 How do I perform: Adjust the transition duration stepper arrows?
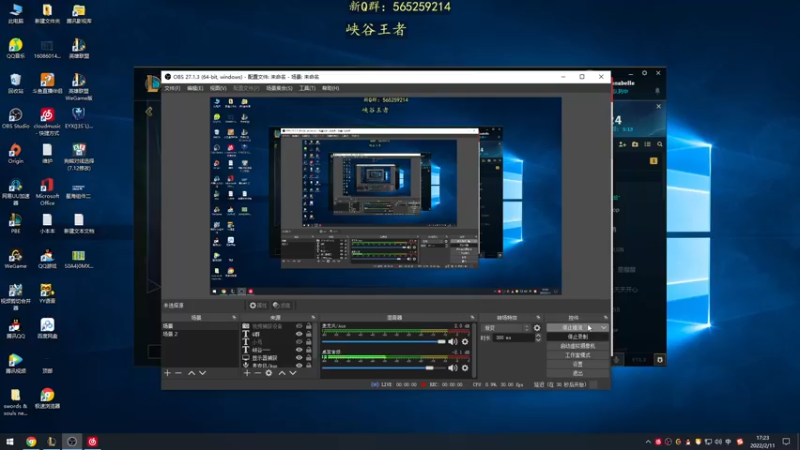(x=538, y=338)
